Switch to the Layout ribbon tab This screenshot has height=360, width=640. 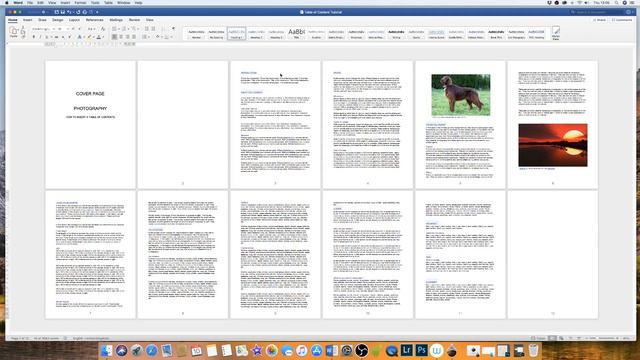pos(74,20)
